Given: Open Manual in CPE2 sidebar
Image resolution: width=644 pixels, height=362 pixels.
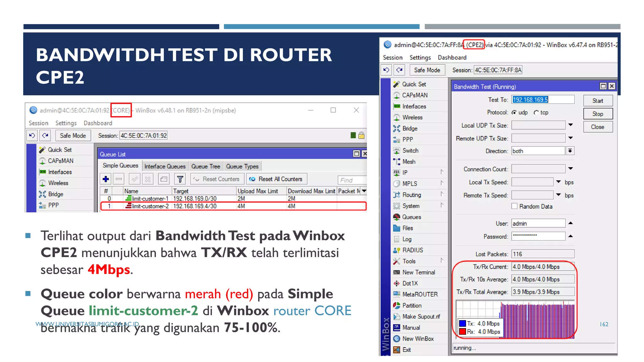Looking at the screenshot, I should tap(411, 328).
